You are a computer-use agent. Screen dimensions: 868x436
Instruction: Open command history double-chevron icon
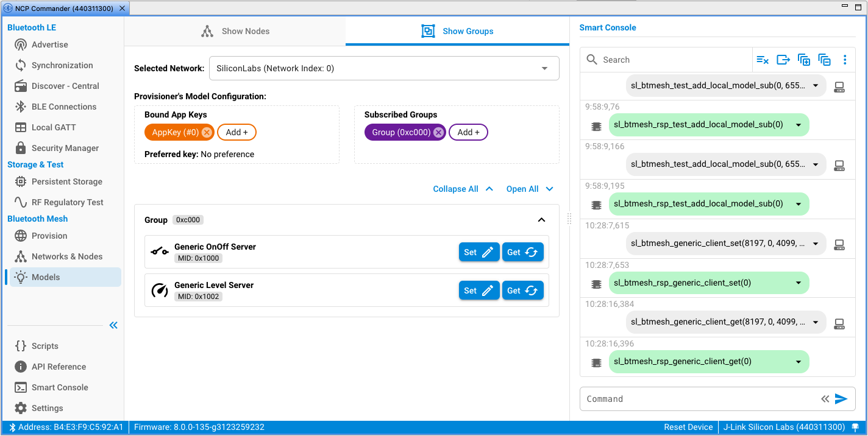(x=825, y=399)
